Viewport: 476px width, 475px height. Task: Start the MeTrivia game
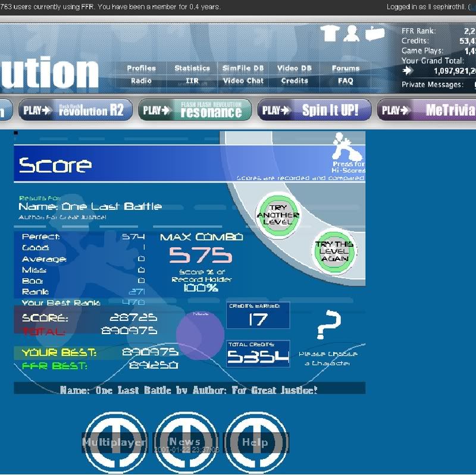pos(428,110)
